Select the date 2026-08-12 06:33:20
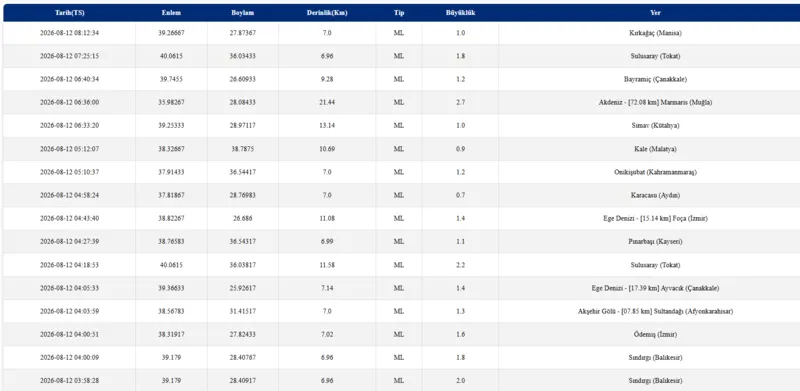The image size is (800, 391). point(69,126)
